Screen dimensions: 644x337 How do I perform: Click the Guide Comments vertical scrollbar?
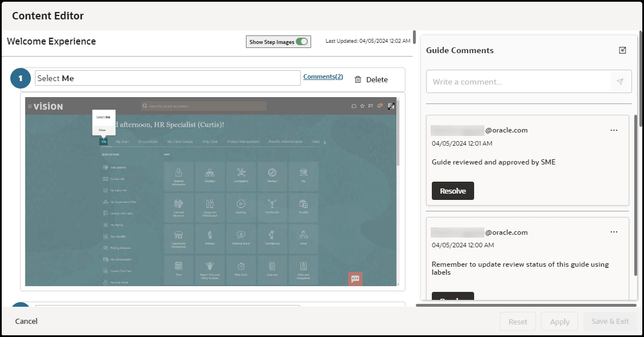pyautogui.click(x=636, y=195)
